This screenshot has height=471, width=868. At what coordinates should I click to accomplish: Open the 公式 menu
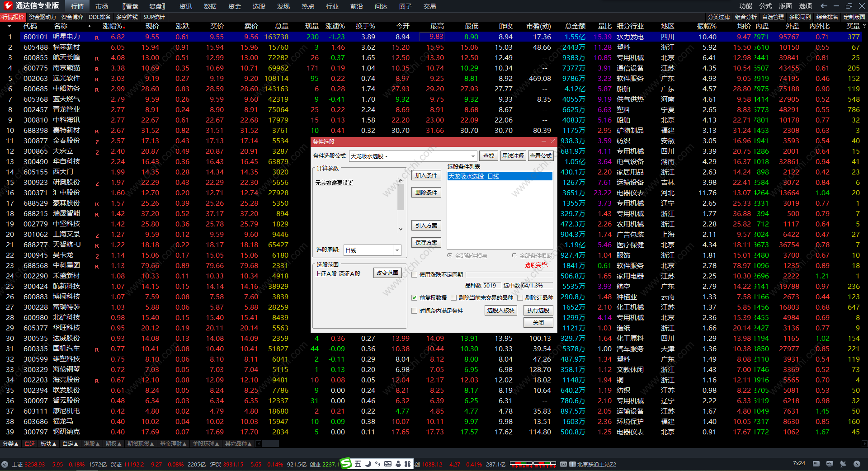[765, 6]
